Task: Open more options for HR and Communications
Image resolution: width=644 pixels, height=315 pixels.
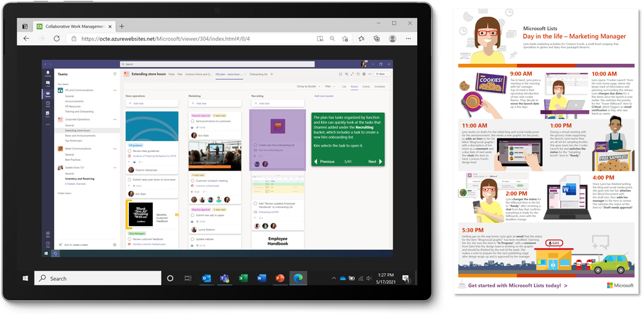Action: [115, 90]
